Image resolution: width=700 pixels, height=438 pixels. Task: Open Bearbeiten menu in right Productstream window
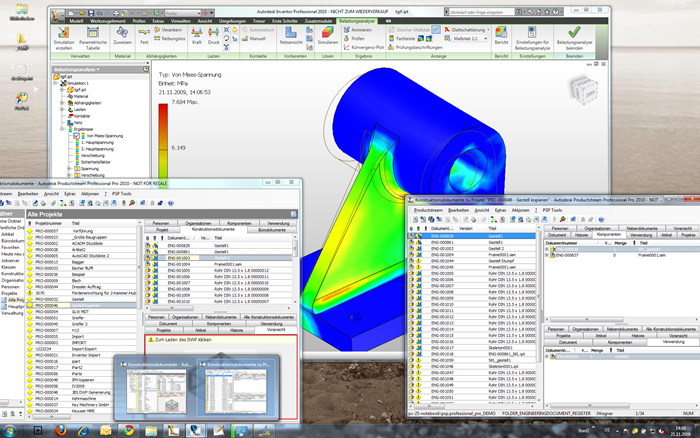458,210
